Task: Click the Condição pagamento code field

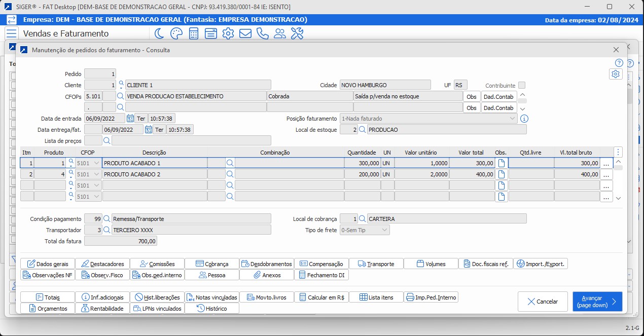Action: click(x=93, y=219)
